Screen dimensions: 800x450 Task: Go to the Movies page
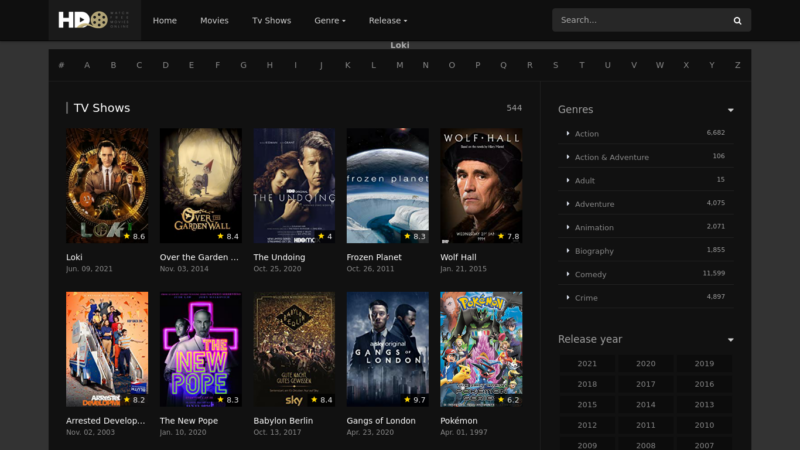(x=214, y=20)
